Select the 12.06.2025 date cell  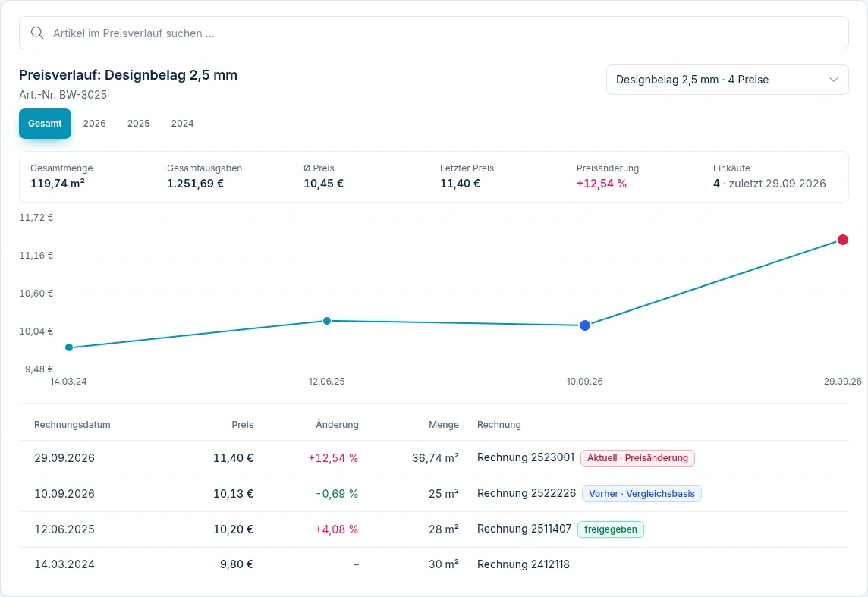tap(64, 529)
